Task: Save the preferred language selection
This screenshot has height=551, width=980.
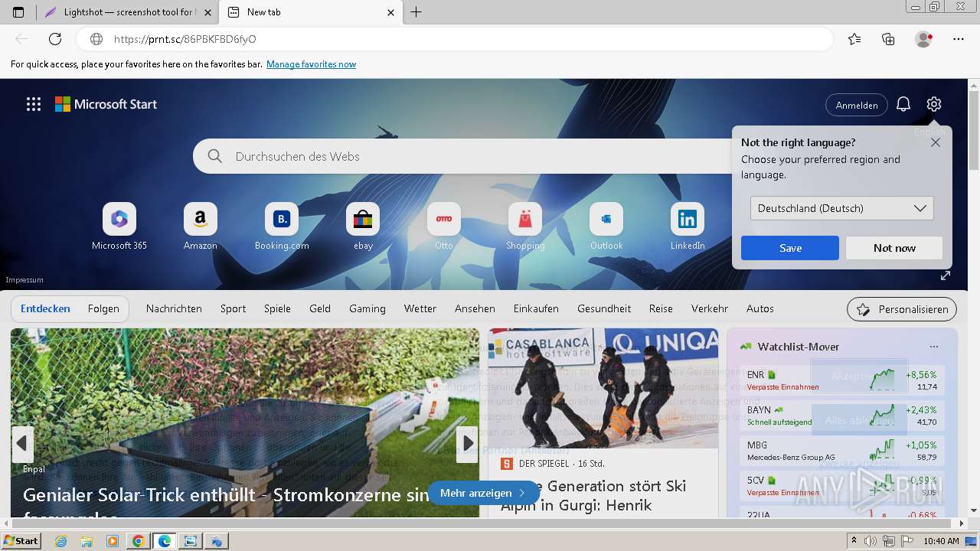Action: point(790,248)
